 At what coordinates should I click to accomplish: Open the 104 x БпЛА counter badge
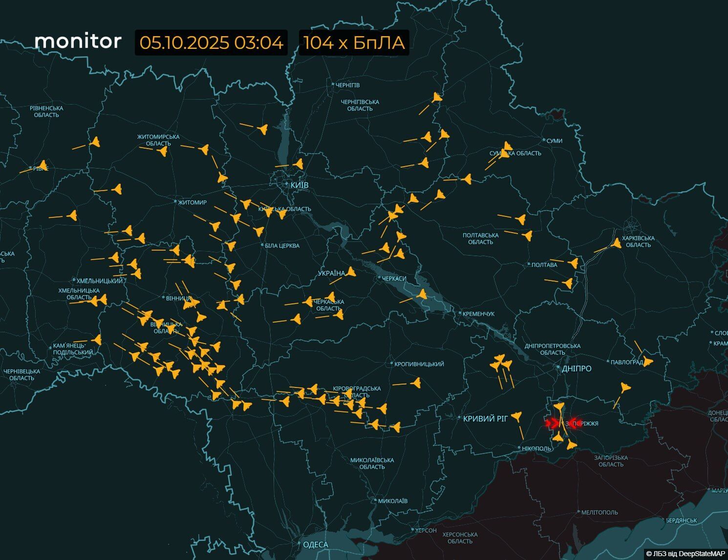(353, 43)
